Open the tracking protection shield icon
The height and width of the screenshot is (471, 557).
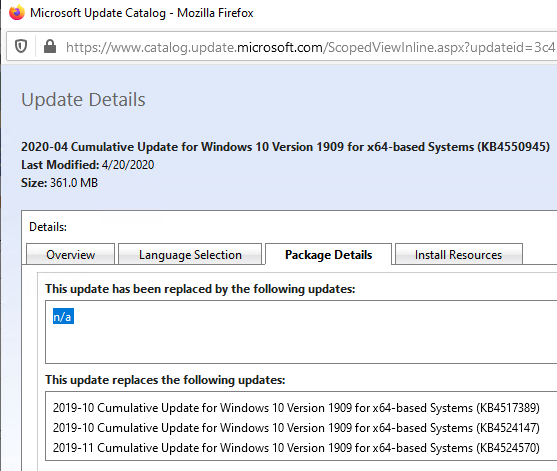click(21, 46)
